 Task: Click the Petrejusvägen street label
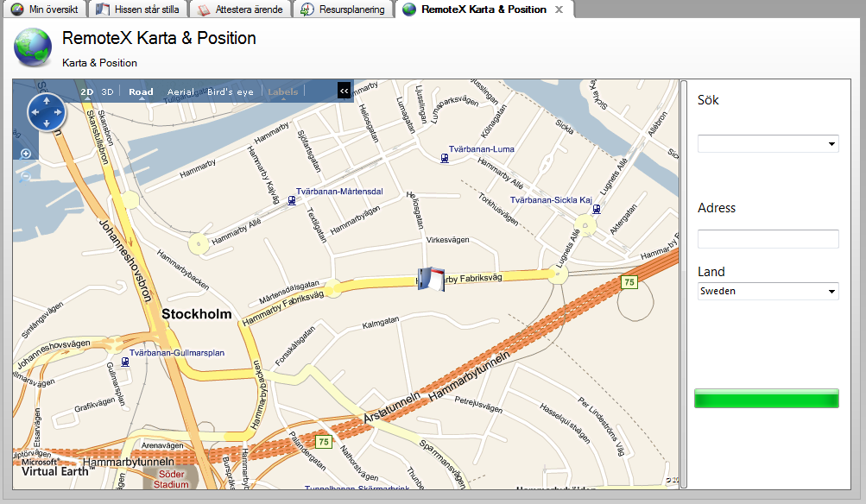478,405
